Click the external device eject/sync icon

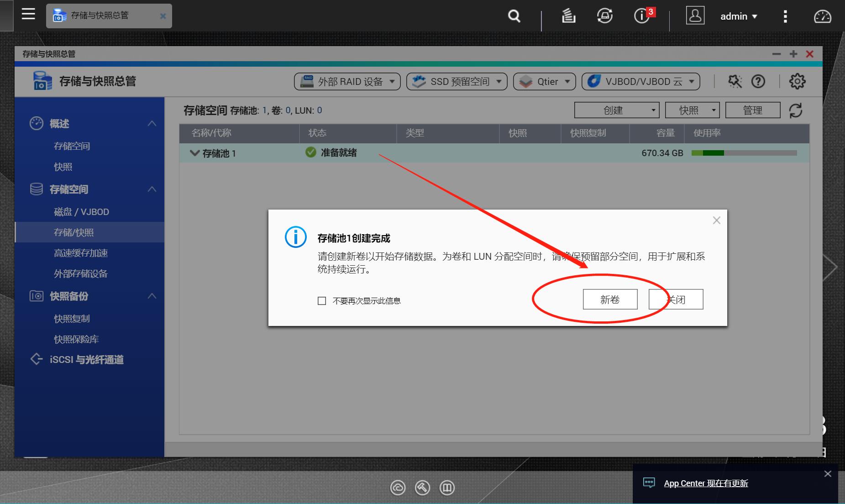tap(604, 16)
